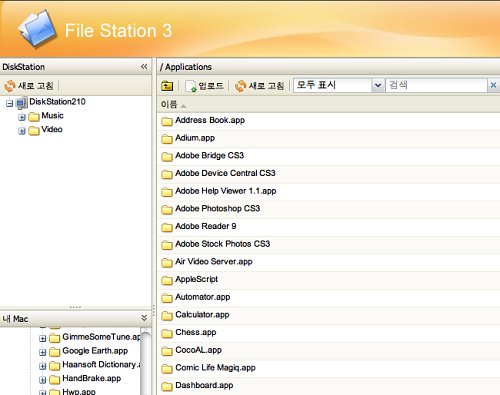500x395 pixels.
Task: Select the Adobe Stock Photos CS3 row
Action: coord(328,244)
